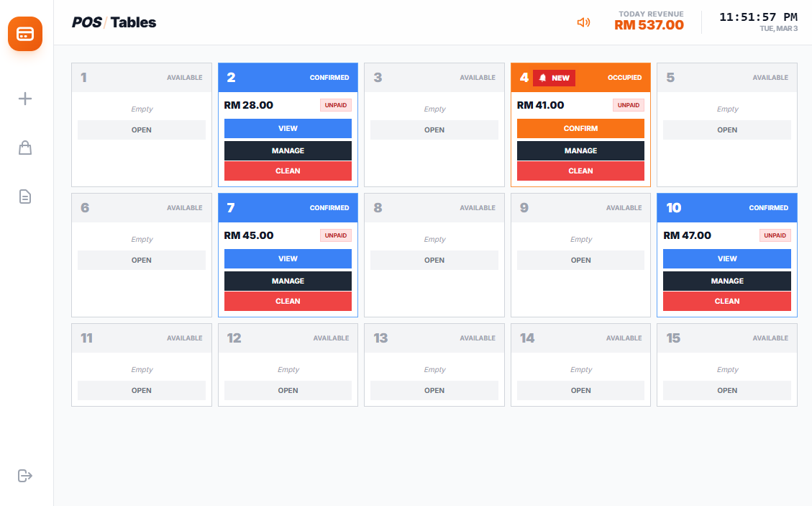Click the orange POS card icon in sidebar
This screenshot has width=812, height=506.
point(25,34)
